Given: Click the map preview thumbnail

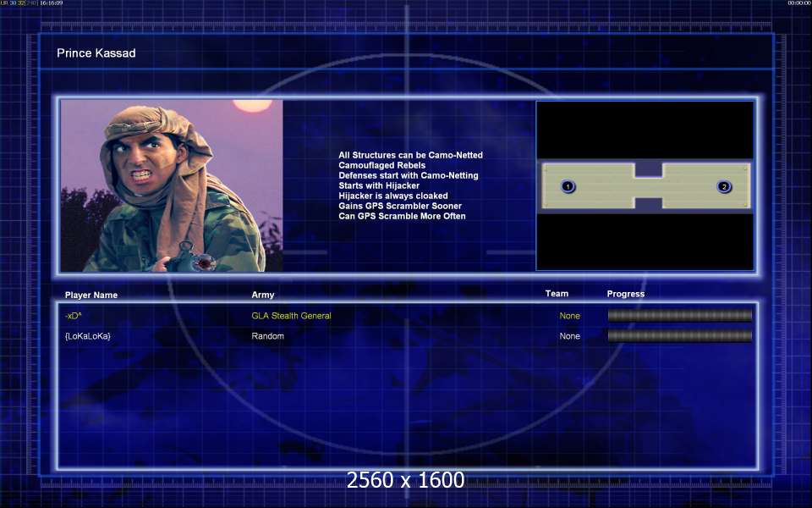Looking at the screenshot, I should (645, 185).
